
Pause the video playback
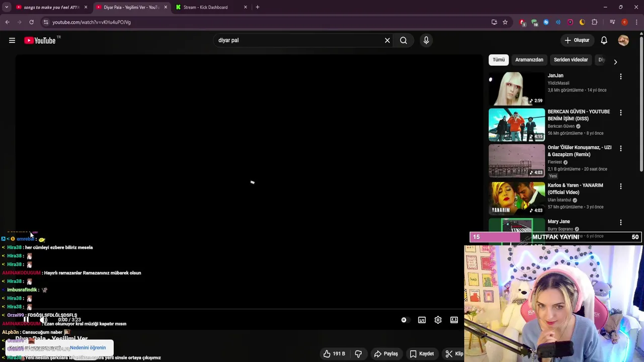click(x=26, y=320)
